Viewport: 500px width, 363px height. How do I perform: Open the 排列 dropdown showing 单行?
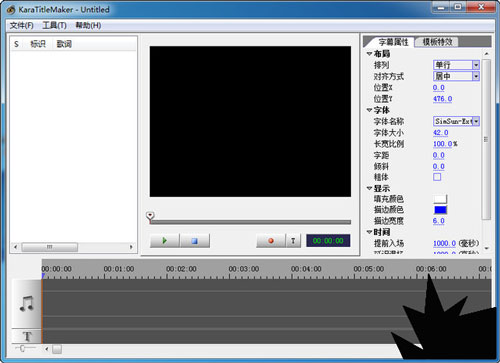pyautogui.click(x=456, y=65)
